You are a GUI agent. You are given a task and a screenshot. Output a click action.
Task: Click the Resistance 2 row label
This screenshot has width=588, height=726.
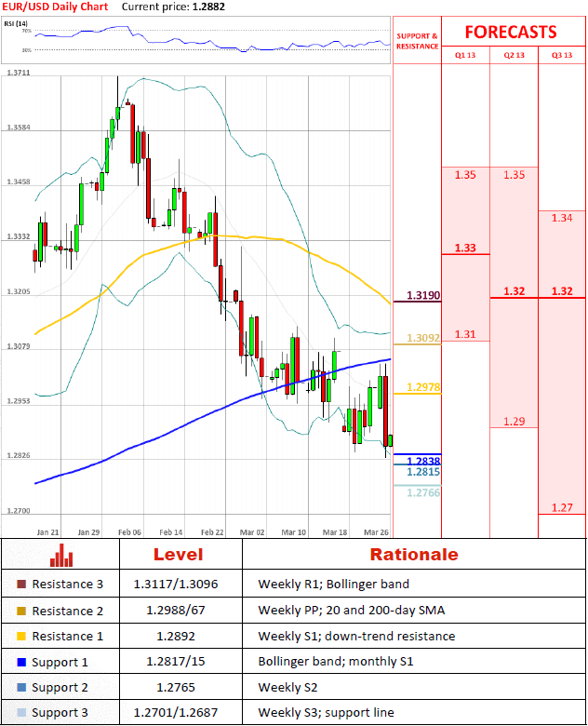pos(68,612)
